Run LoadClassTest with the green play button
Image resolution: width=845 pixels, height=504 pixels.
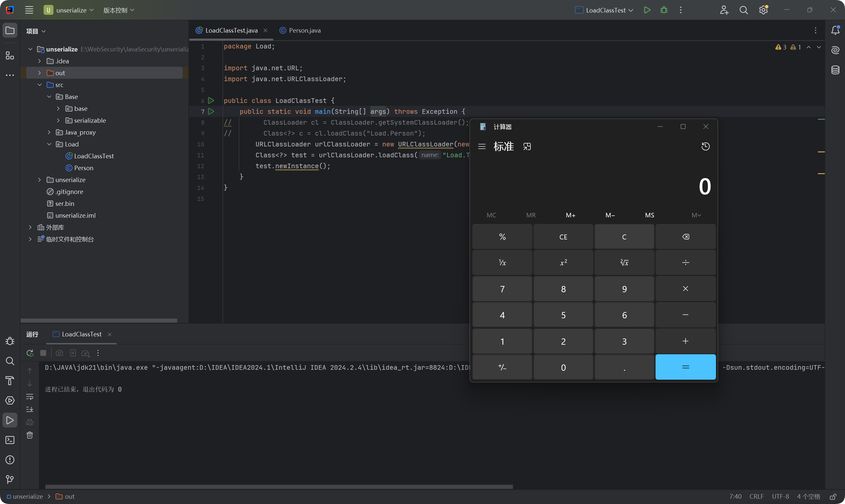(x=647, y=10)
